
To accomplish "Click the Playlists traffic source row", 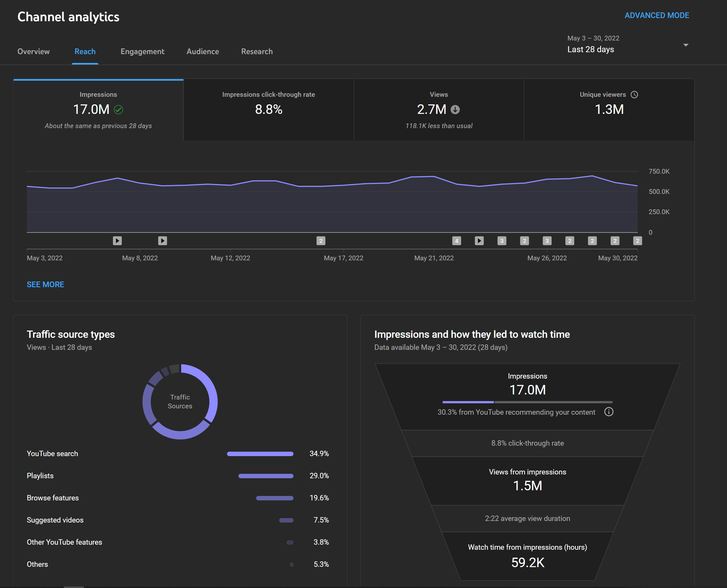I will (178, 475).
